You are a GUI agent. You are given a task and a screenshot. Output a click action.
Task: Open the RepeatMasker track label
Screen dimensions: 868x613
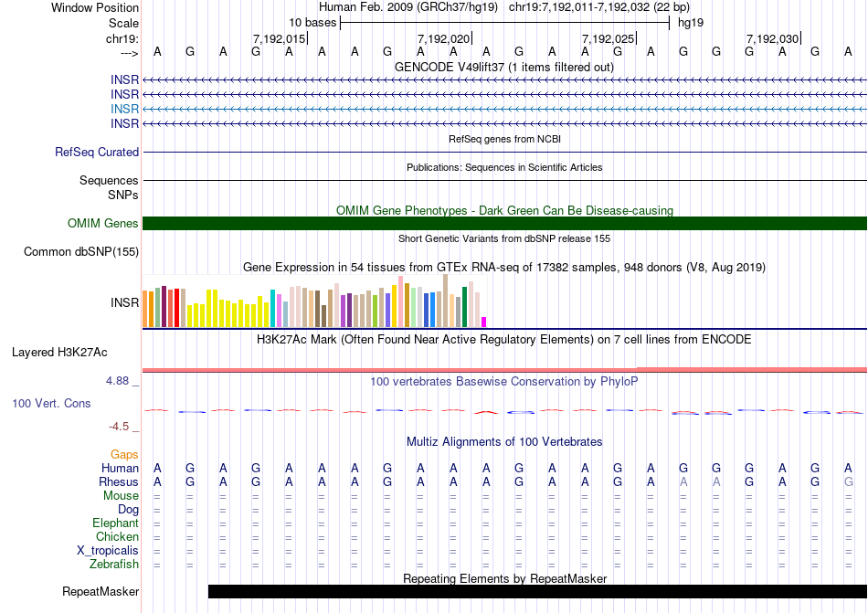[x=101, y=592]
